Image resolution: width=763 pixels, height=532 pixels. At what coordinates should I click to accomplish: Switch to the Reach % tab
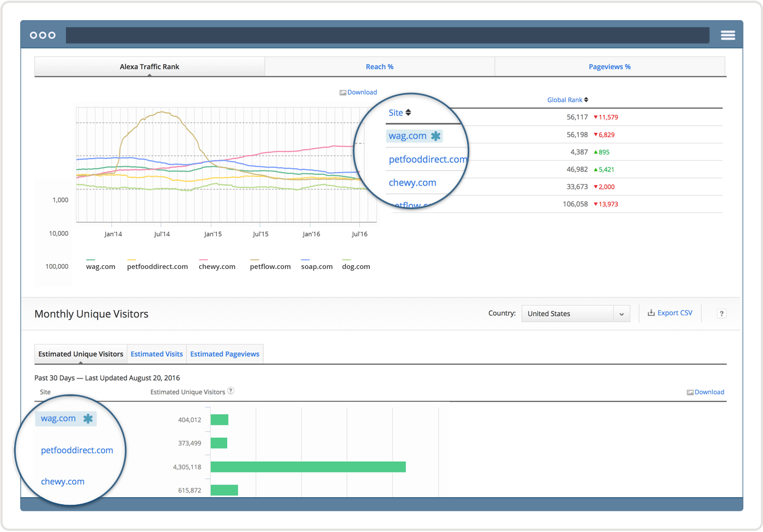pyautogui.click(x=379, y=66)
